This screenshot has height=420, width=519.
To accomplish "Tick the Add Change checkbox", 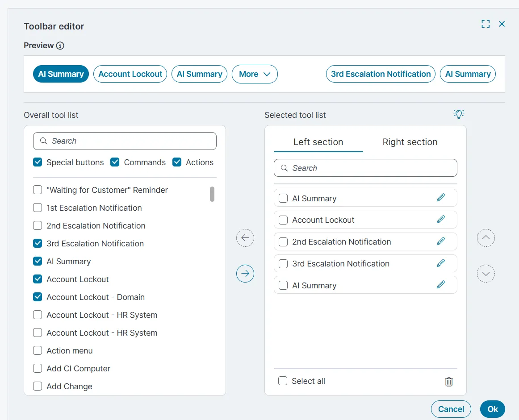I will [x=38, y=386].
